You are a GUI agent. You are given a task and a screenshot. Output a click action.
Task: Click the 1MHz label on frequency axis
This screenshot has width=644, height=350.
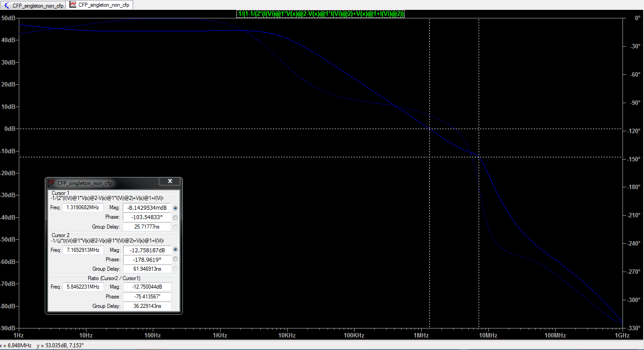[421, 336]
